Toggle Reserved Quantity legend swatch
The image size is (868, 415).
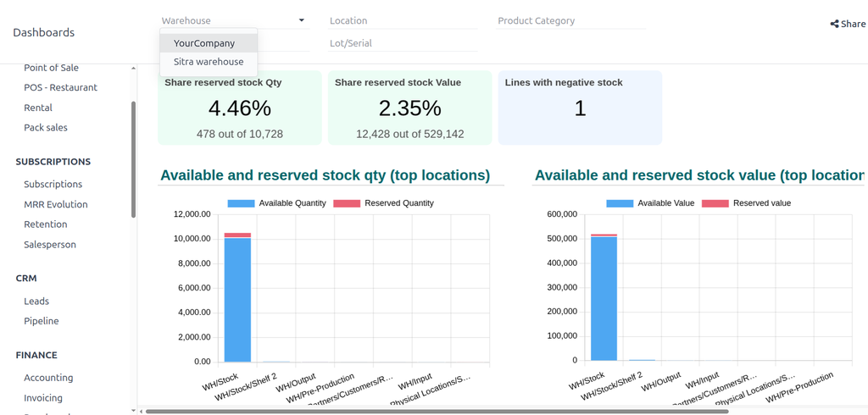pos(347,203)
